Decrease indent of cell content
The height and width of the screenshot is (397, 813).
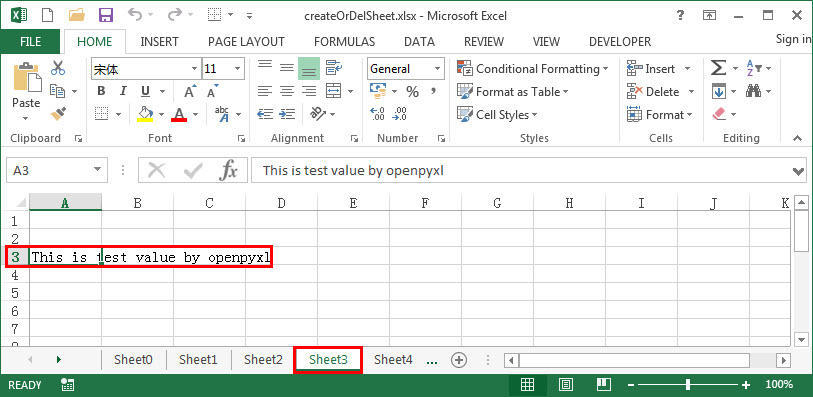[x=265, y=114]
